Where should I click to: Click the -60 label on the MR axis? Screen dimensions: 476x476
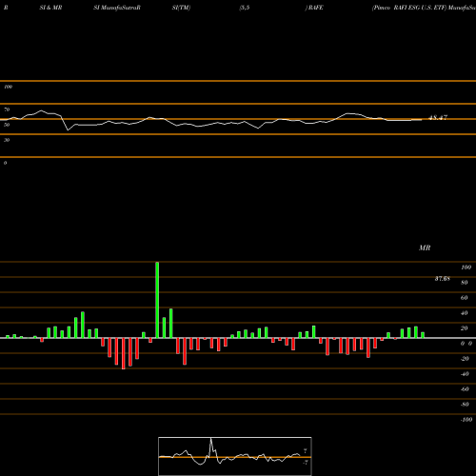click(x=465, y=389)
